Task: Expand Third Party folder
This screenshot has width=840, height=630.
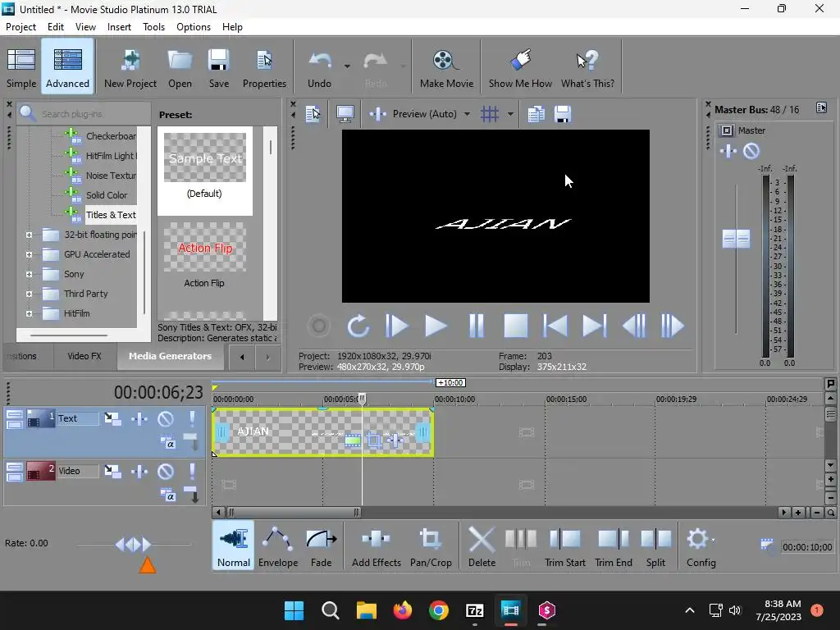Action: [29, 294]
